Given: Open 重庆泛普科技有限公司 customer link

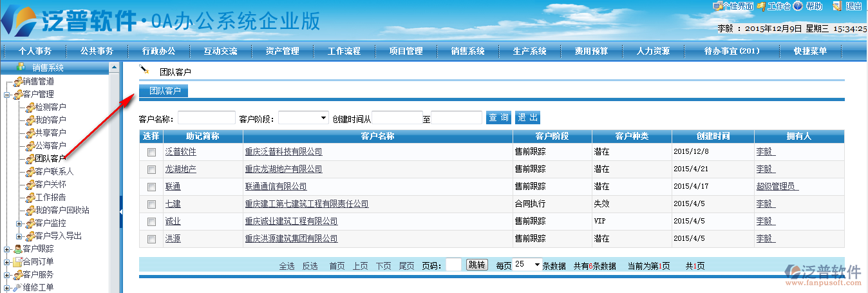Looking at the screenshot, I should (x=283, y=152).
